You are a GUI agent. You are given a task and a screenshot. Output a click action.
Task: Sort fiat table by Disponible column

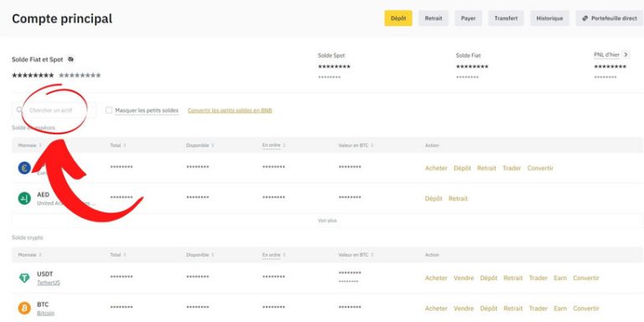click(x=200, y=145)
